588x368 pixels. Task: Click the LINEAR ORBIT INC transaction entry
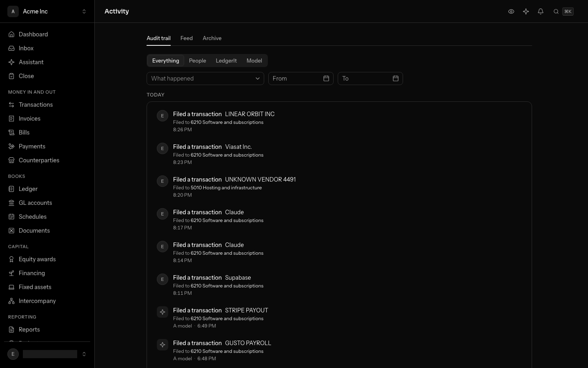point(339,121)
